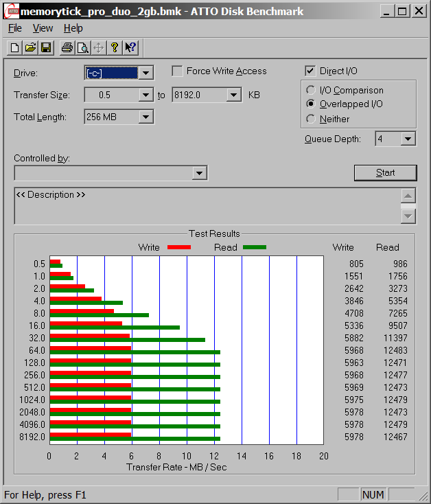Viewport: 431px width, 504px height.
Task: Activate the context help pointer icon
Action: point(130,47)
